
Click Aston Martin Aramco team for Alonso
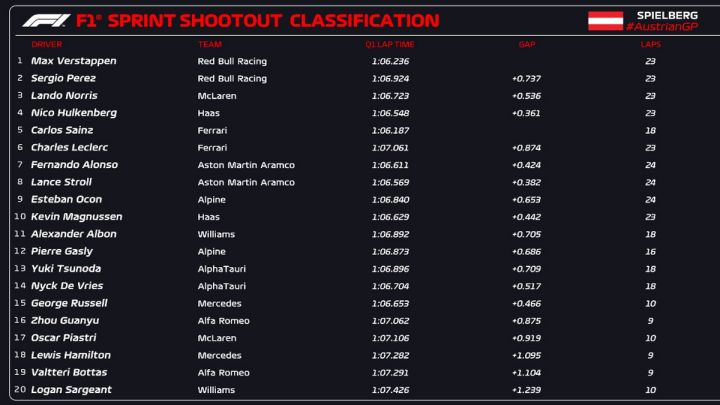point(246,165)
